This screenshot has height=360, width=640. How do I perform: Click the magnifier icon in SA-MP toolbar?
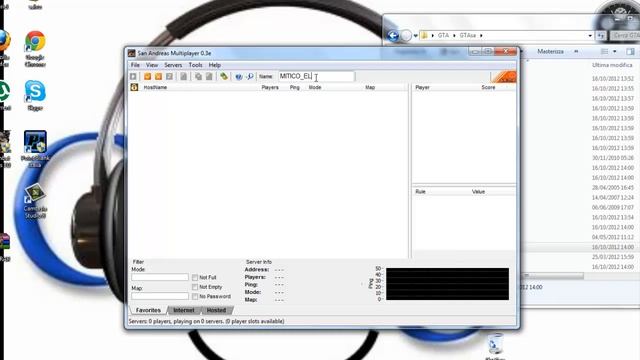coord(250,76)
